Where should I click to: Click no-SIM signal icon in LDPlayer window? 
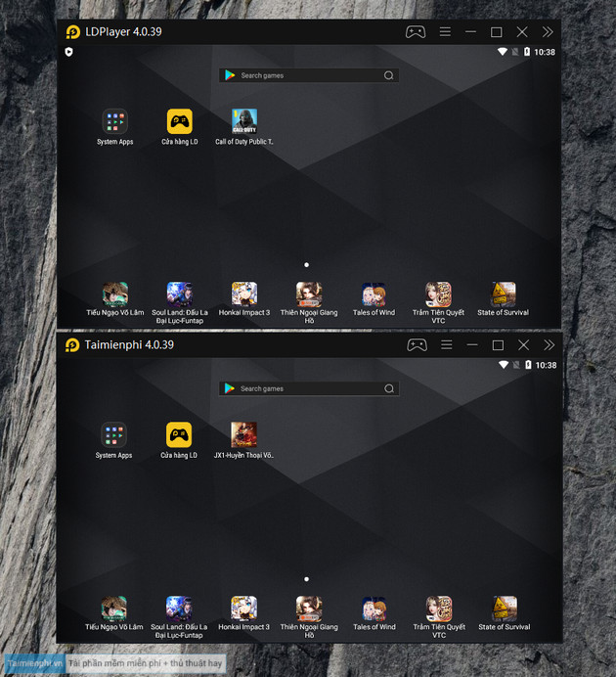click(x=515, y=52)
